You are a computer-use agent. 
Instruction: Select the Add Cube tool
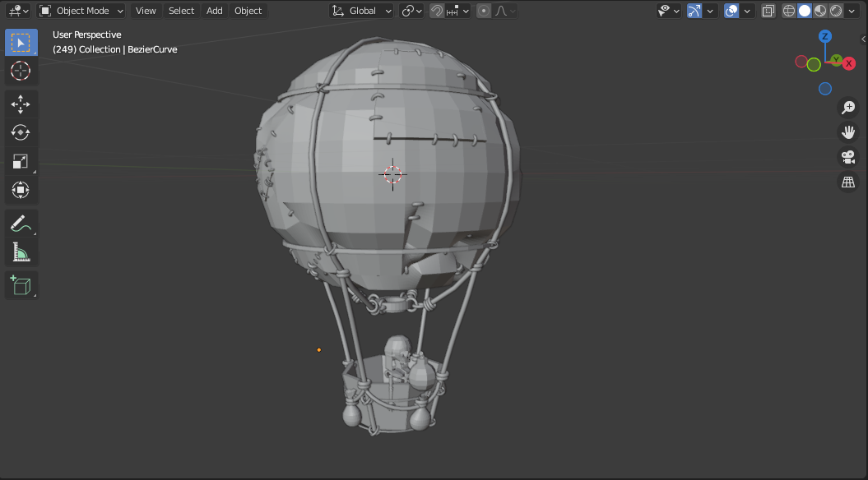[x=21, y=285]
